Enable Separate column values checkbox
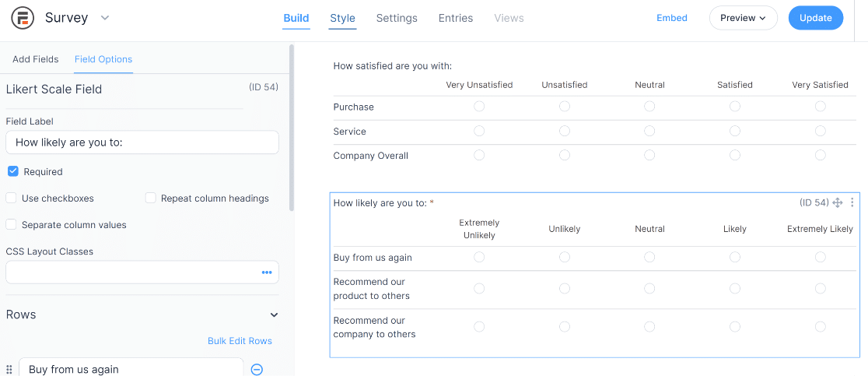The height and width of the screenshot is (376, 868). click(11, 225)
